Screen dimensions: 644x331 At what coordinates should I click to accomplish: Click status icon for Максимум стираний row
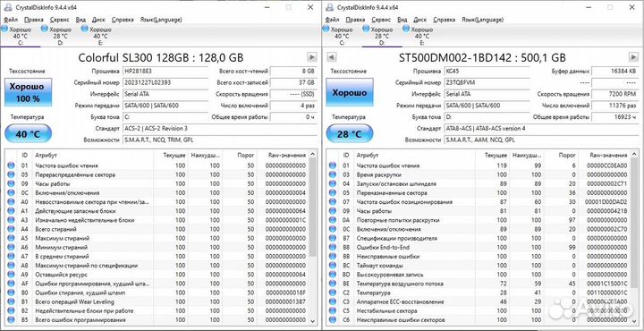[11, 238]
